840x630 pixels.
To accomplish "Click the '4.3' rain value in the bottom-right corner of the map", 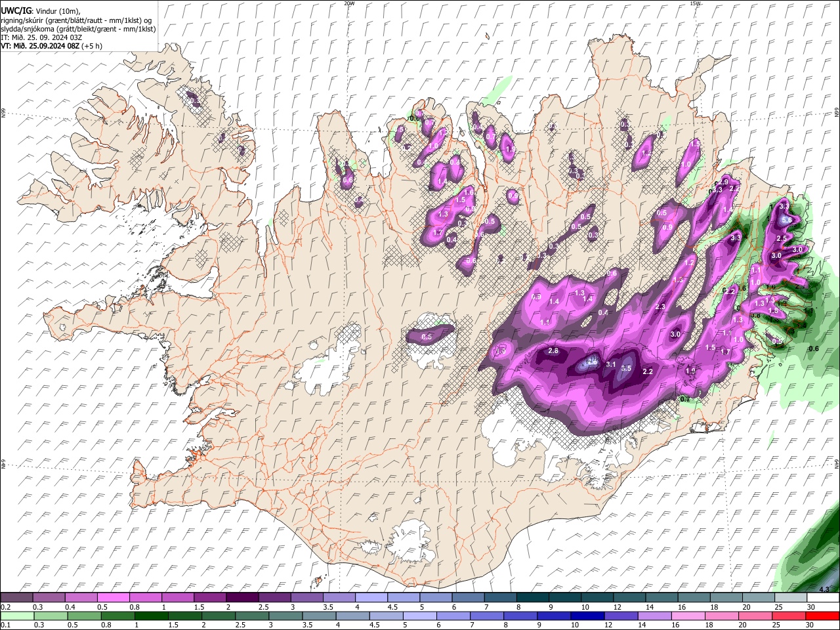I will point(825,589).
